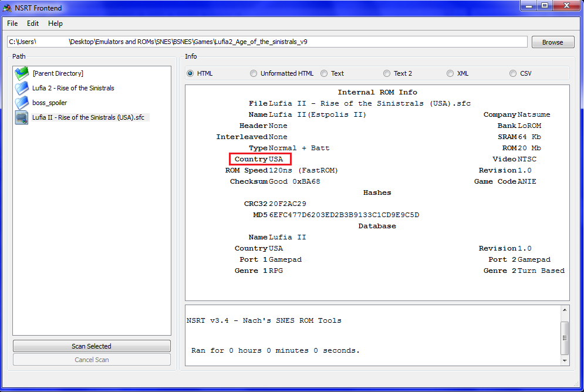The image size is (584, 392).
Task: Click the Lufia II .sfc ROM file icon
Action: [22, 117]
